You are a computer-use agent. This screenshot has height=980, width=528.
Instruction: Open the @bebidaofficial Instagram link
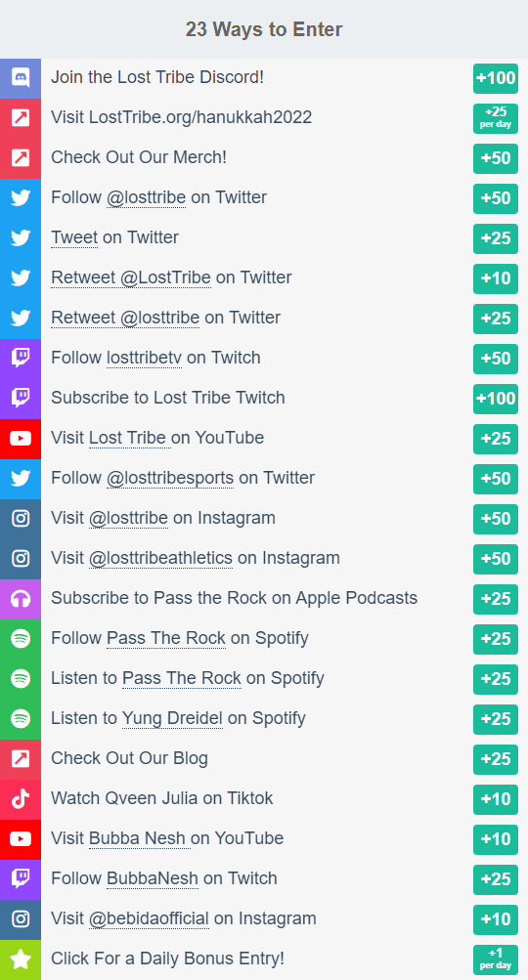(x=149, y=918)
